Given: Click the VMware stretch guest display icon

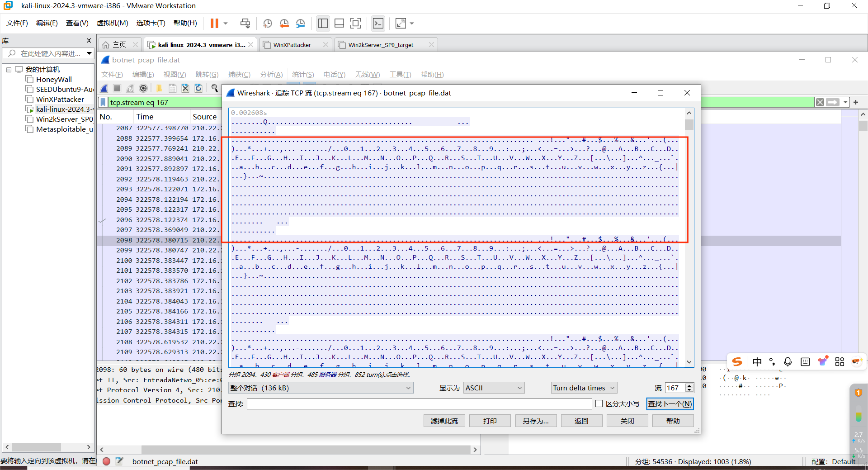Looking at the screenshot, I should (x=401, y=23).
